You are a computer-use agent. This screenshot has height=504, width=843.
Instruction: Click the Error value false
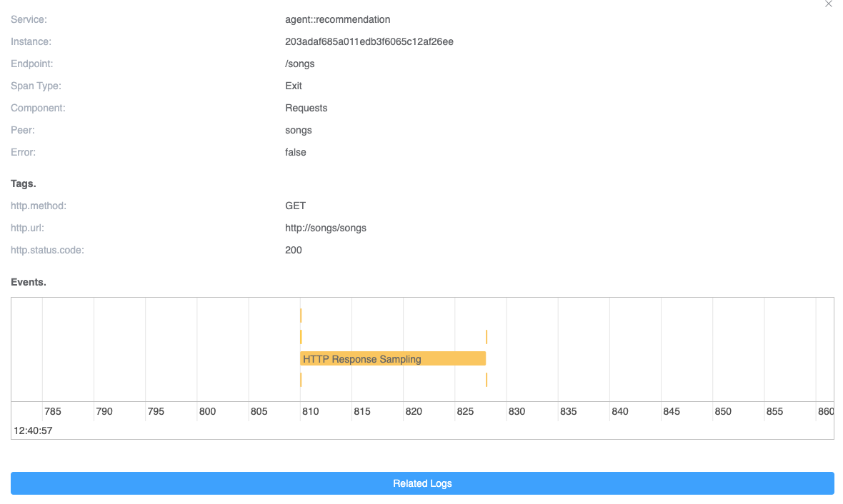[295, 152]
